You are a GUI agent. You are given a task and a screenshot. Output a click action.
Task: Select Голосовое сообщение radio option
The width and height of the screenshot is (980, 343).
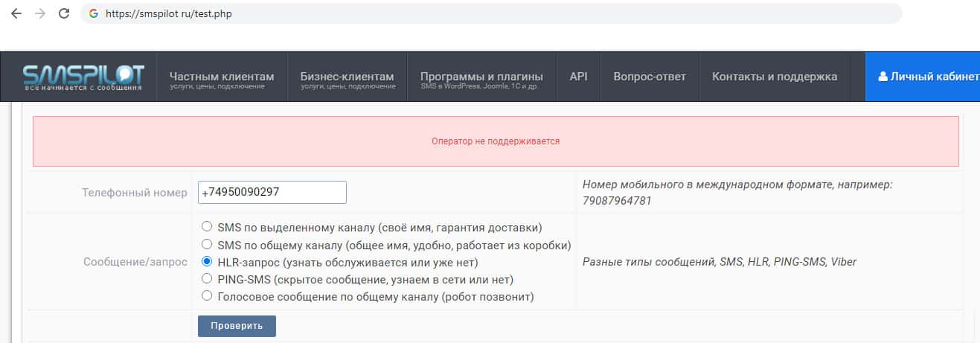click(207, 296)
